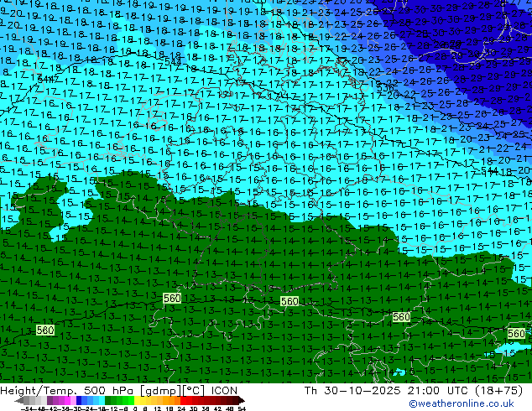Click the "536" height contour label
The height and width of the screenshot is (411, 532).
[385, 88]
